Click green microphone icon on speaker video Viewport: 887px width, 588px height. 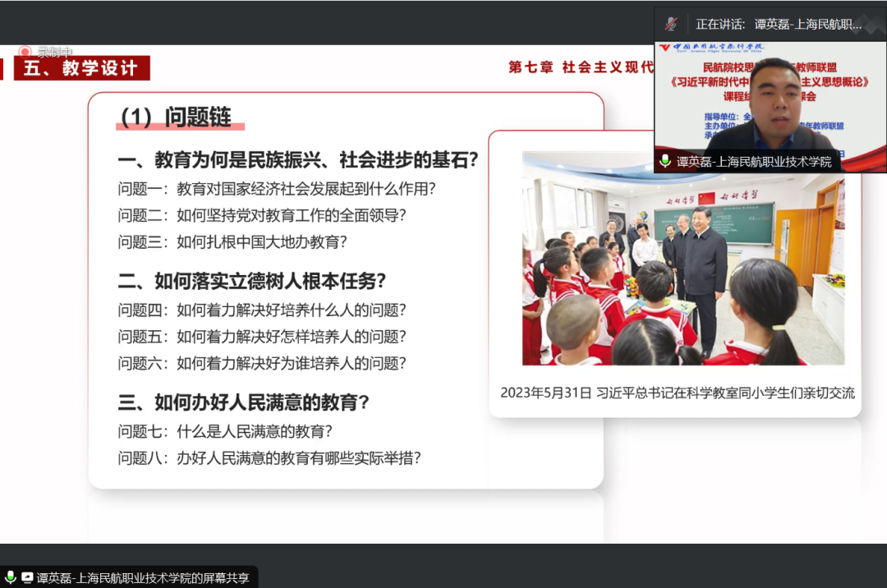665,162
